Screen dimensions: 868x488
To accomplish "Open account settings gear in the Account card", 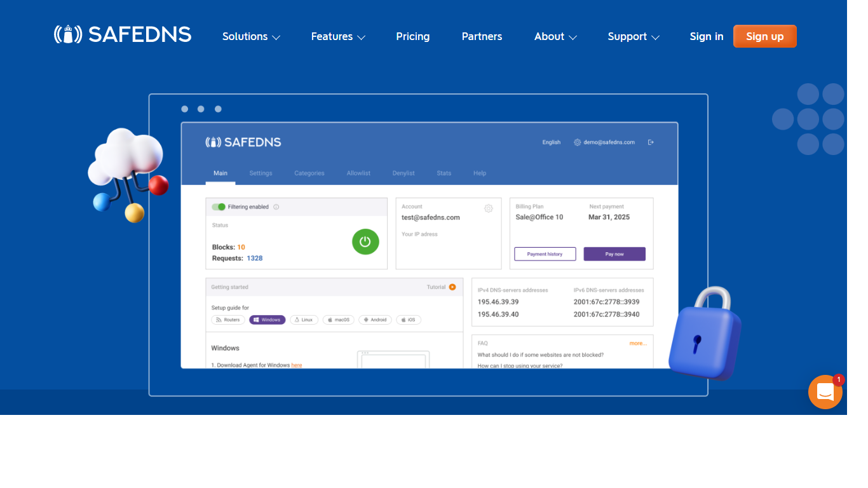I will 489,208.
